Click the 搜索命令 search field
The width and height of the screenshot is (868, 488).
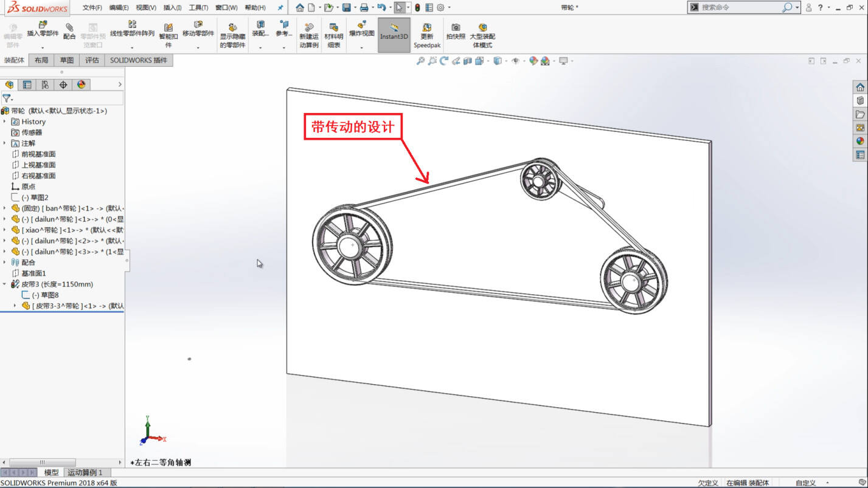point(740,7)
